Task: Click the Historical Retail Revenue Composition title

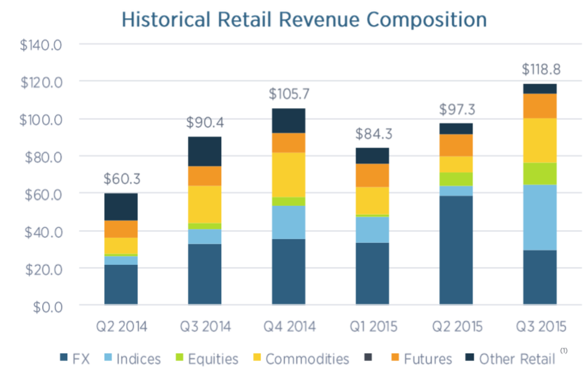Action: coord(304,19)
